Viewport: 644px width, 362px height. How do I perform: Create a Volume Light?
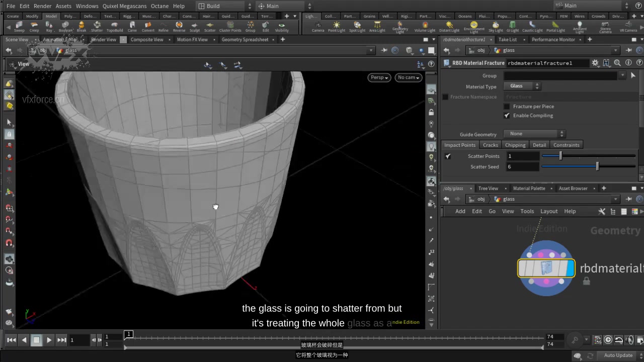coord(425,27)
